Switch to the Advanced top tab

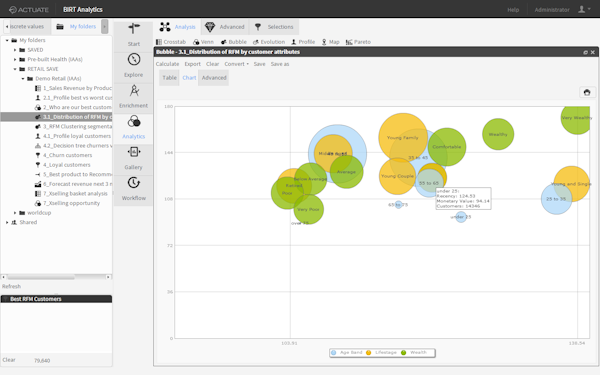click(225, 27)
